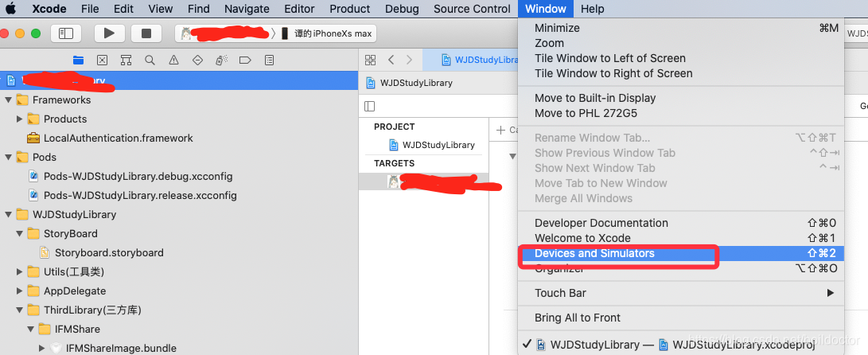Select LocalAuthentication.framework file
Viewport: 868px width, 355px height.
(118, 138)
